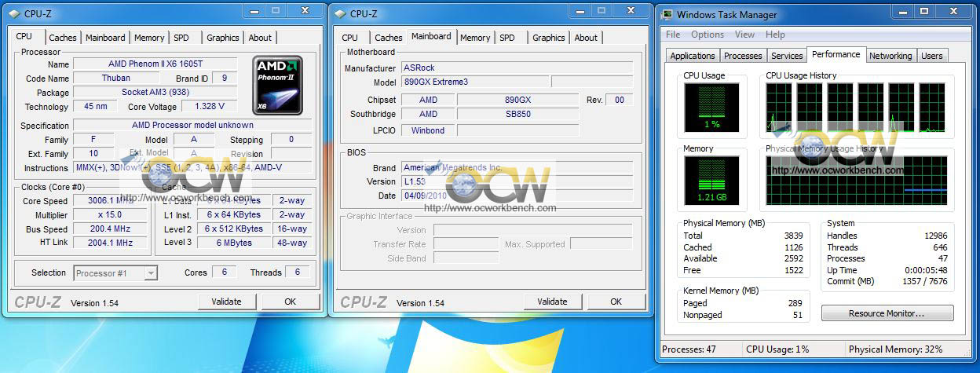
Task: Click the Manufacturer value ASRock
Action: click(x=517, y=68)
